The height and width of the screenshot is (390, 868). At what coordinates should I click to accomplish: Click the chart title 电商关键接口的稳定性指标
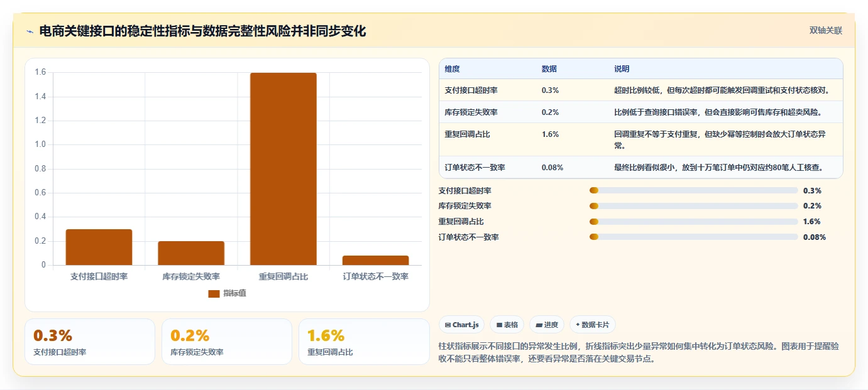tap(202, 31)
